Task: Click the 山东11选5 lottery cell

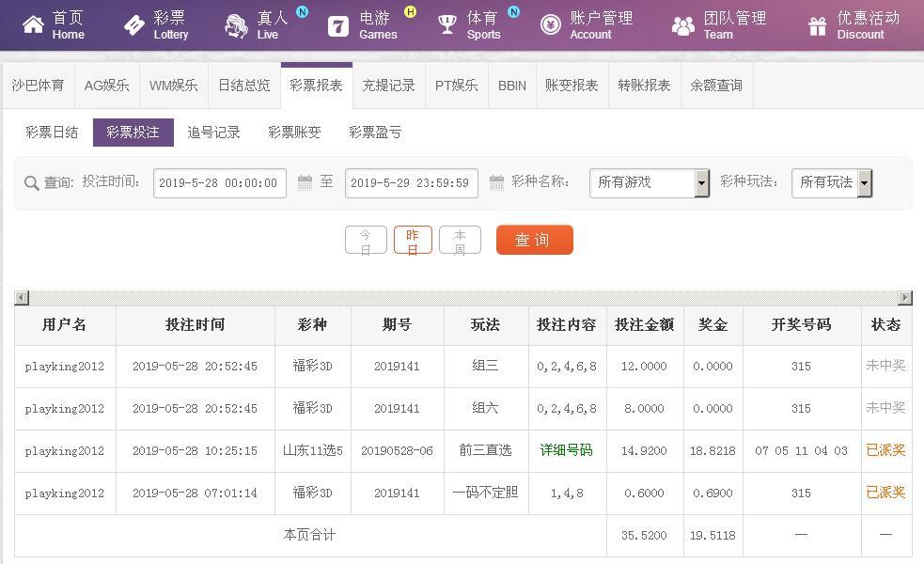Action: point(313,451)
